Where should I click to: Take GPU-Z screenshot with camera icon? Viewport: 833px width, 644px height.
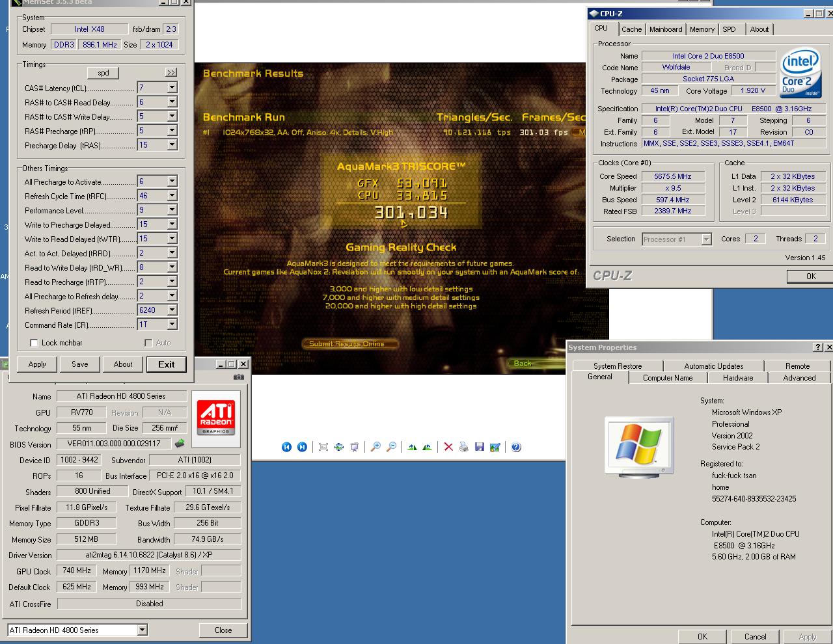click(x=239, y=377)
